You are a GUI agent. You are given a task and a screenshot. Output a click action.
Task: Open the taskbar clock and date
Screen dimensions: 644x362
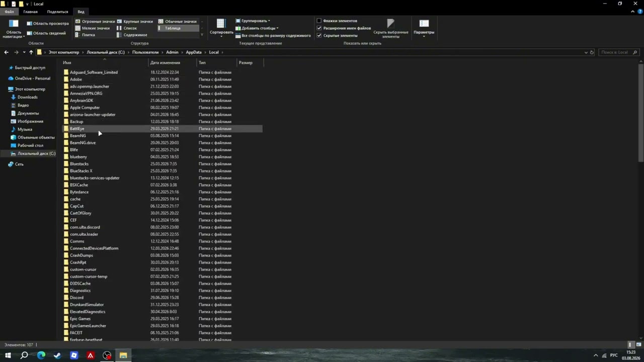pyautogui.click(x=630, y=355)
